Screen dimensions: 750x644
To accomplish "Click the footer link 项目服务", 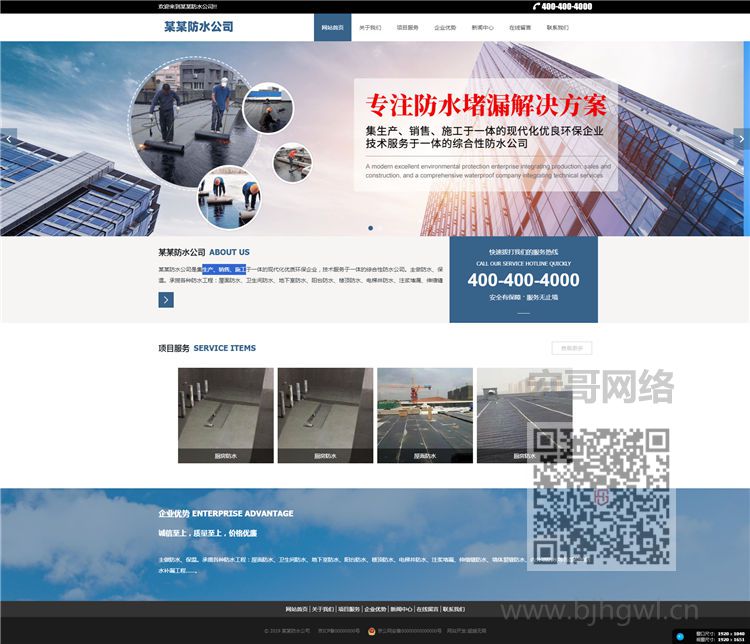I will point(349,609).
